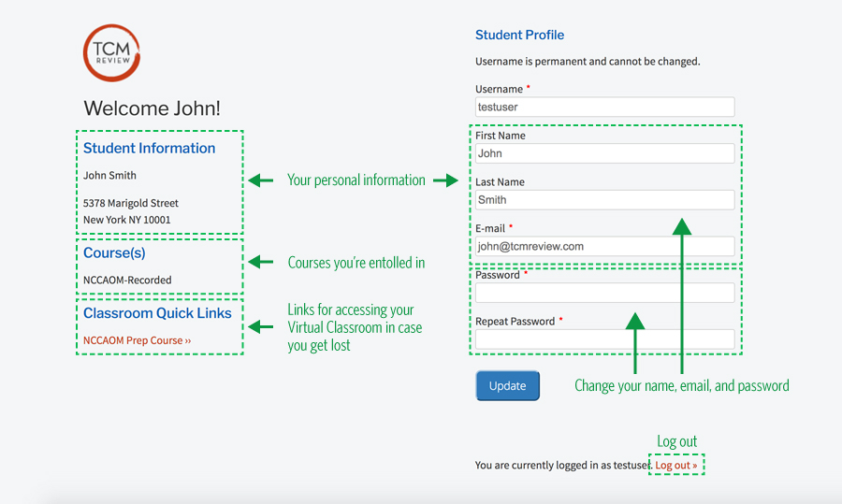Click the Repeat Password field
The image size is (842, 504).
(604, 339)
